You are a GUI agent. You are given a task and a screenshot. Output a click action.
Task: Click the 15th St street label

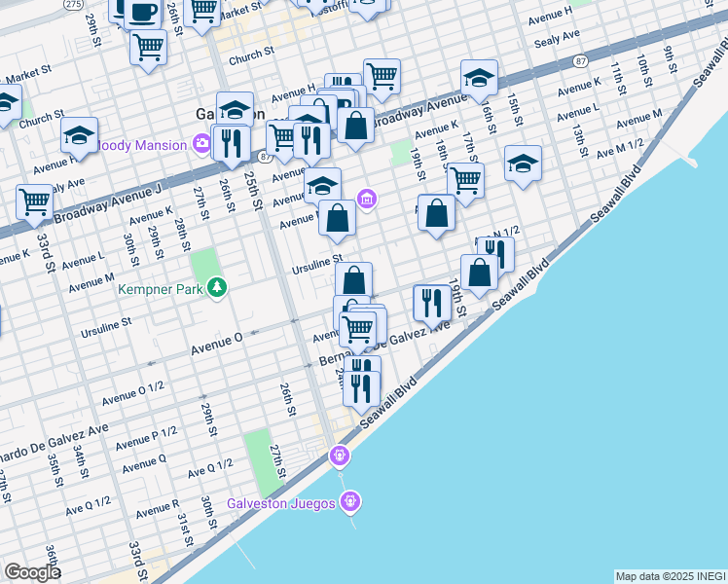pyautogui.click(x=514, y=109)
